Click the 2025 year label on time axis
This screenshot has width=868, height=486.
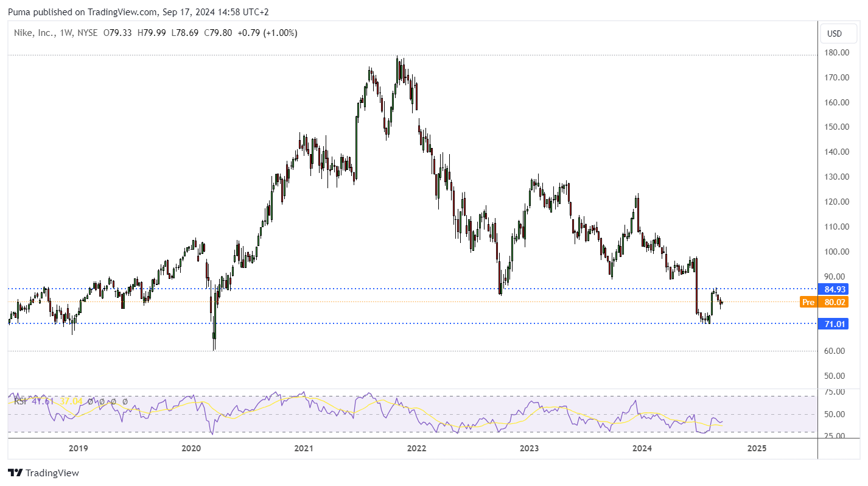pyautogui.click(x=757, y=449)
